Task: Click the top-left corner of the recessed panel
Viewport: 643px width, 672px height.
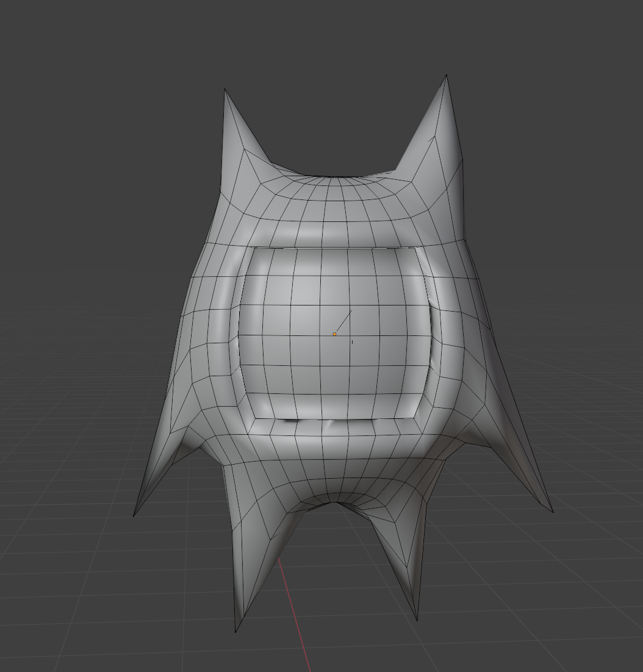Action: click(x=254, y=248)
